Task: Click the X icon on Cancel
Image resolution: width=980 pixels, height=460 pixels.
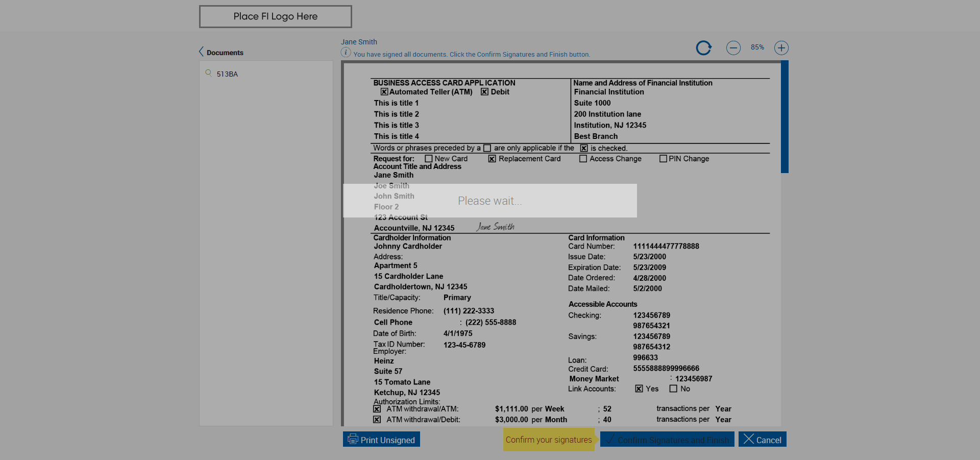Action: click(749, 439)
